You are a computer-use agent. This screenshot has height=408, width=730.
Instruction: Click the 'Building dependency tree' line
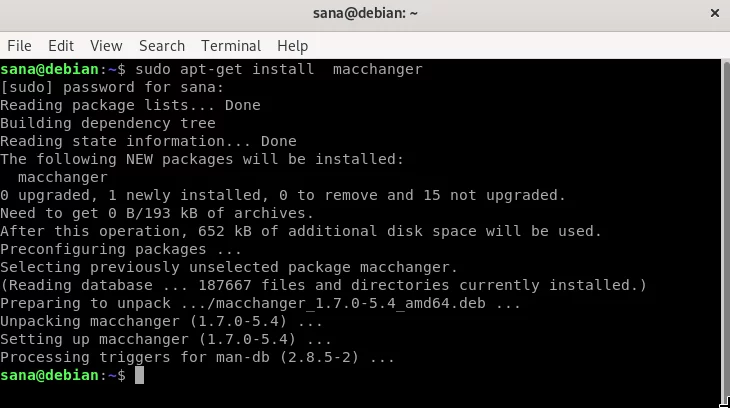[108, 123]
